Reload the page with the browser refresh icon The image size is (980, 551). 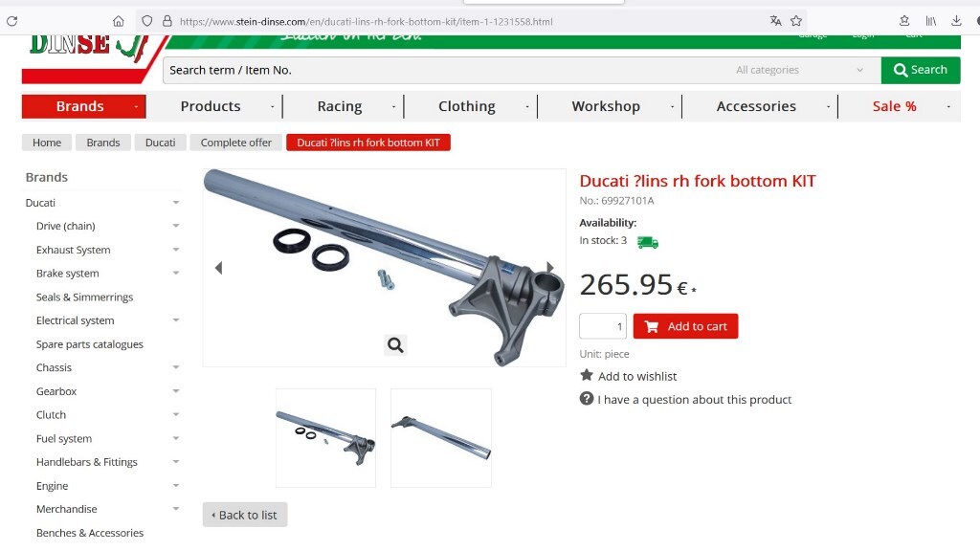point(11,21)
